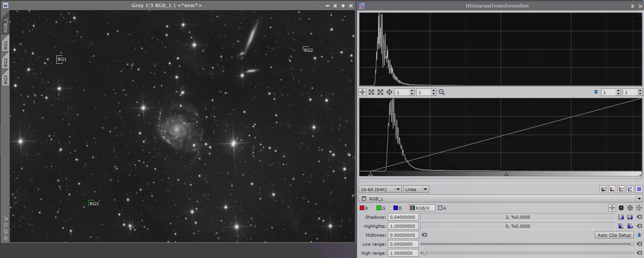Switch to the BG2 preview tab

(6, 62)
